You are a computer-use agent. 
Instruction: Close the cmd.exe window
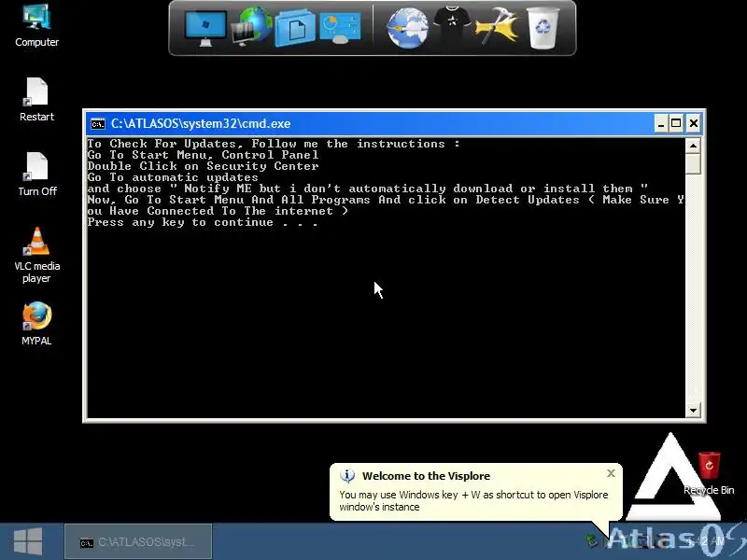pyautogui.click(x=694, y=124)
